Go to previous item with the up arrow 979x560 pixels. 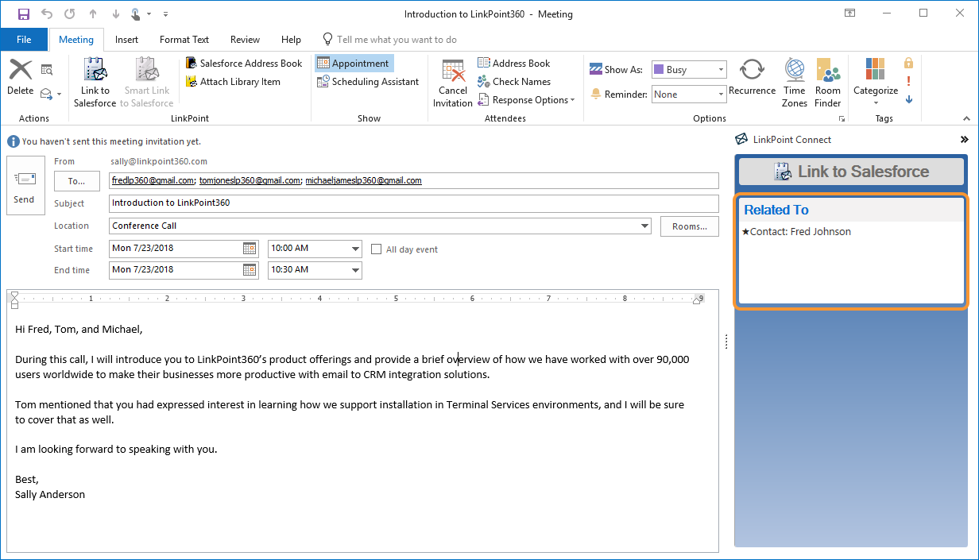(93, 14)
